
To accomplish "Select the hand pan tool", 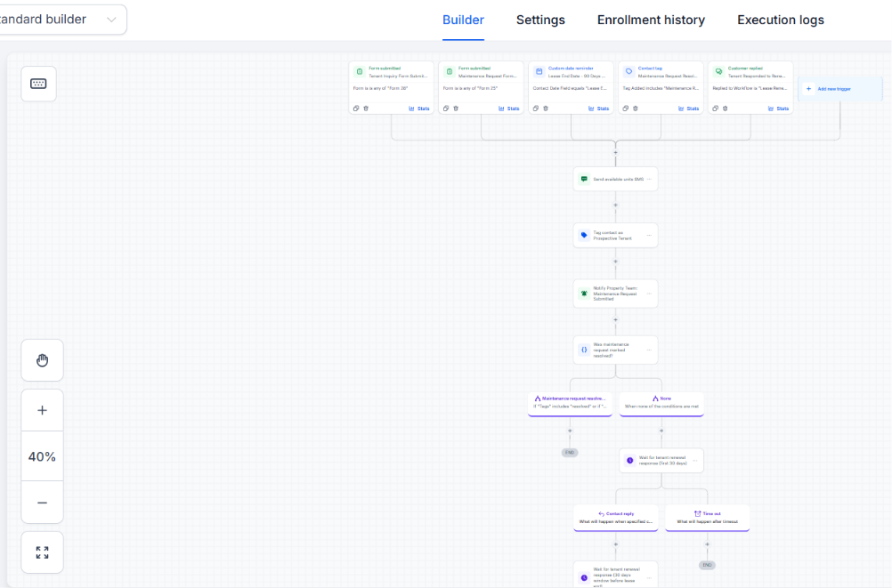I will pos(42,360).
